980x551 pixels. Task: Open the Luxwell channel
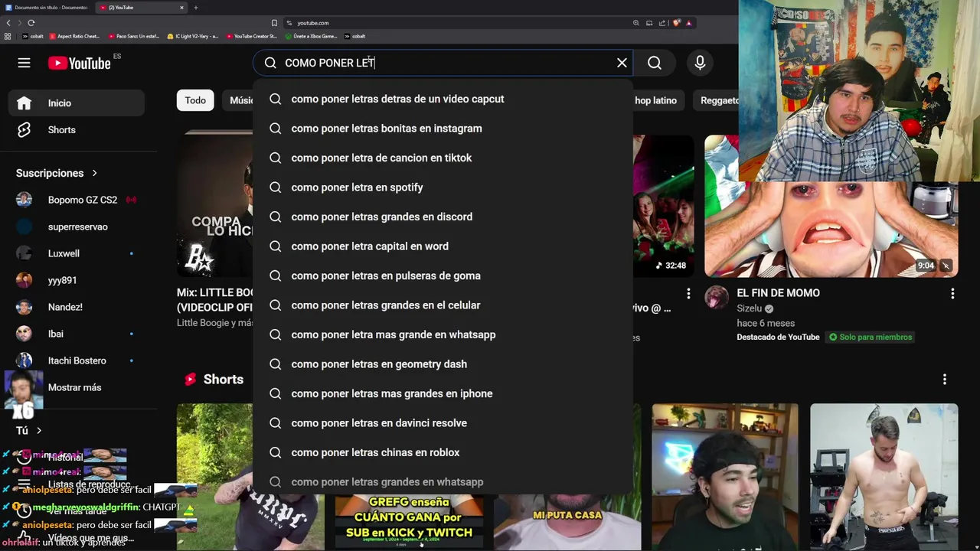[x=76, y=253]
